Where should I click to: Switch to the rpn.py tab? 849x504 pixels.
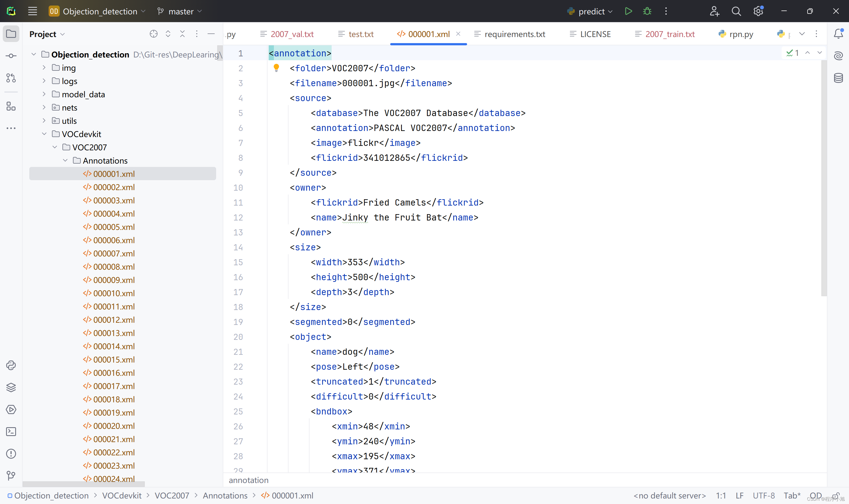coord(740,34)
